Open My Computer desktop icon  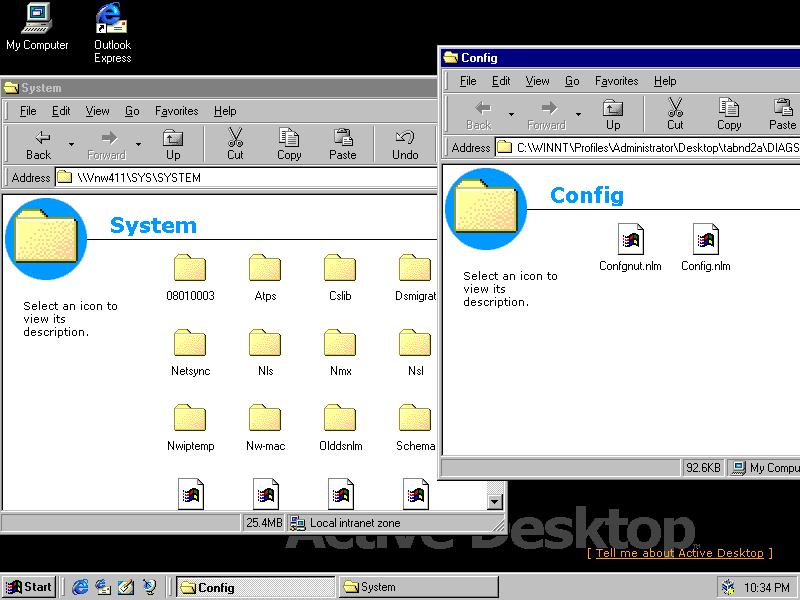click(x=37, y=27)
